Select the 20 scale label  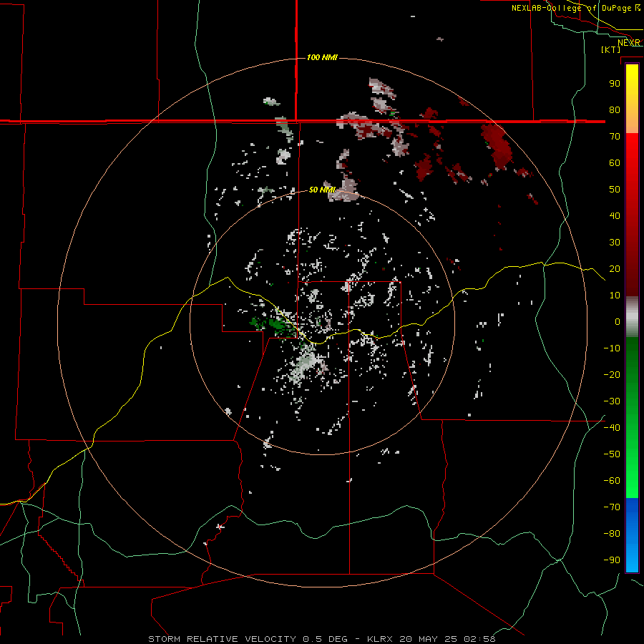click(x=615, y=268)
